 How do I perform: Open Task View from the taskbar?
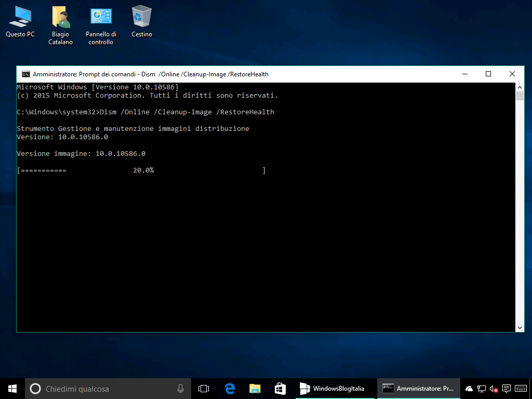204,389
